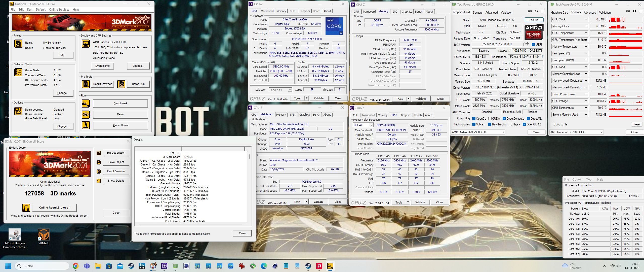
Task: Switch to the Bench tab in CPU-Z CPU window
Action: click(316, 11)
